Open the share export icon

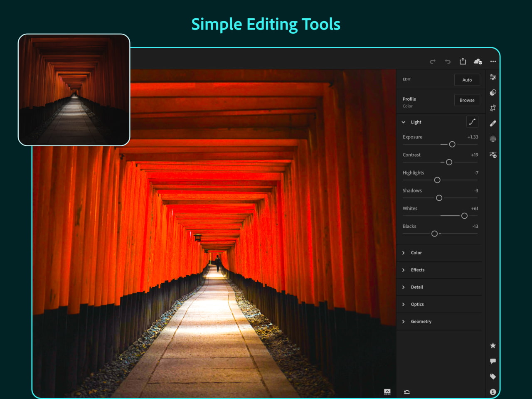(x=463, y=61)
